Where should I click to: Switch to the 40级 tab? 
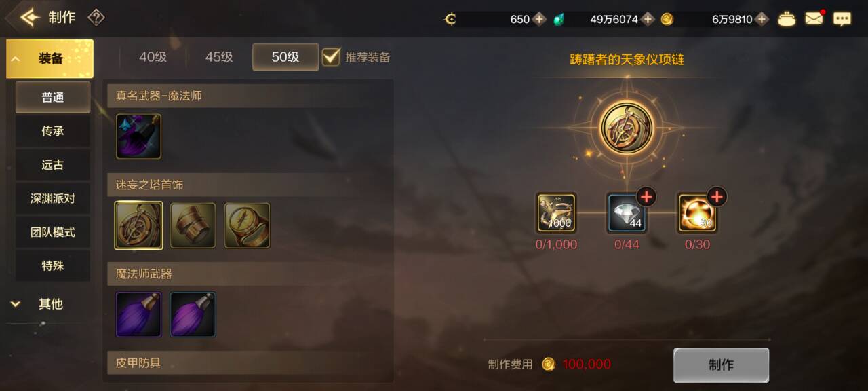coord(153,57)
